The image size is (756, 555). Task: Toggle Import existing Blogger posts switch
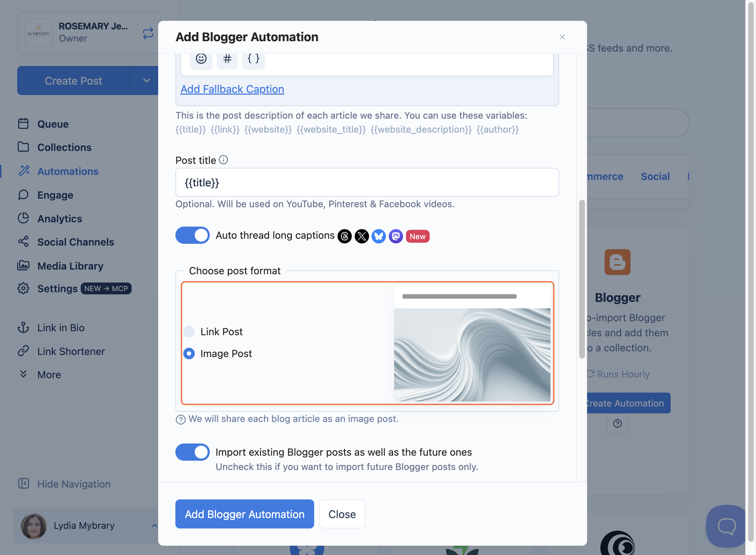(193, 452)
